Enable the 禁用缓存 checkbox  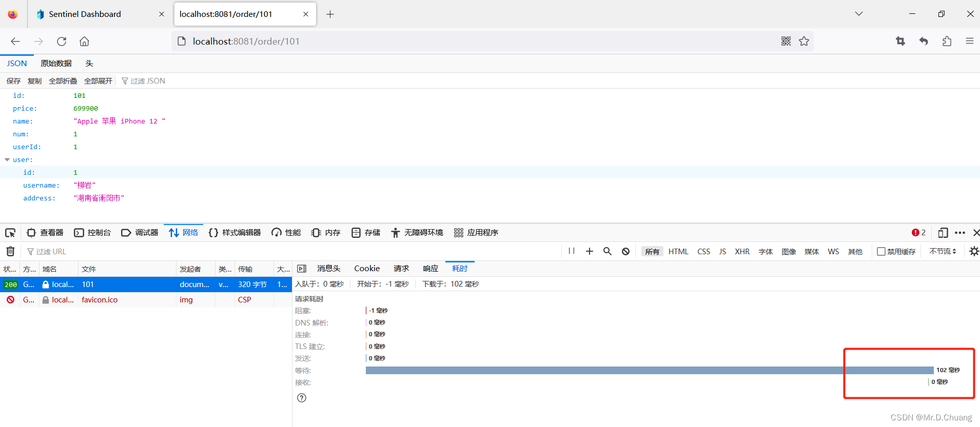coord(881,251)
